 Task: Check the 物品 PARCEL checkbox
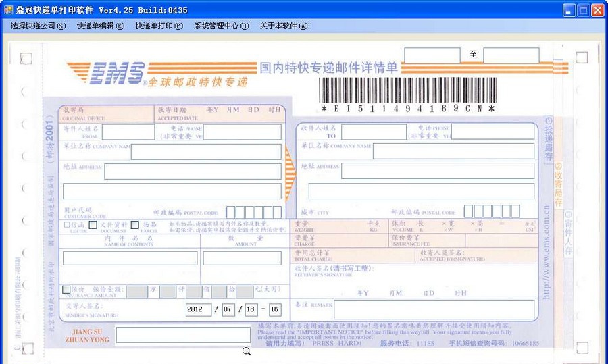coord(135,224)
